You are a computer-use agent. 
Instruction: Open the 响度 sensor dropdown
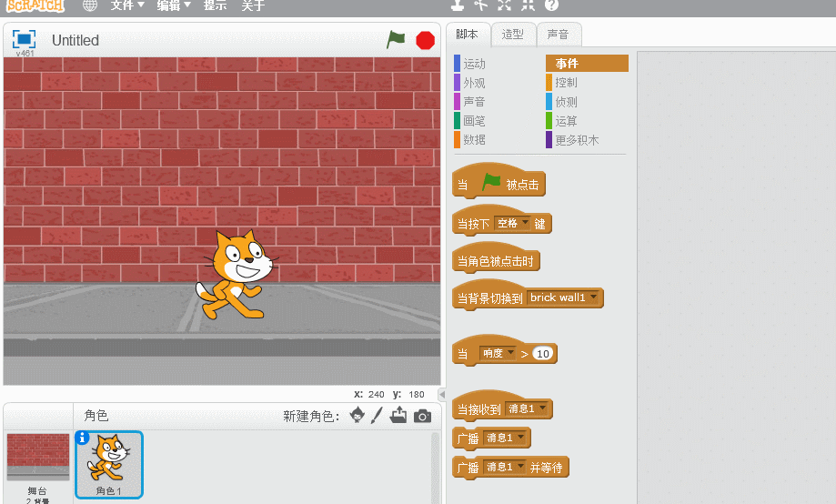pyautogui.click(x=497, y=353)
